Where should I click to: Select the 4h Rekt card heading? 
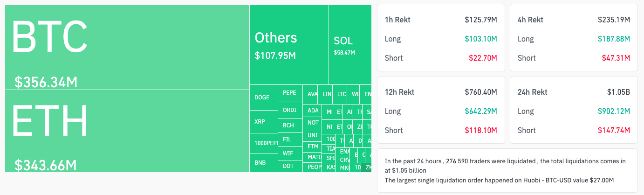pos(530,20)
